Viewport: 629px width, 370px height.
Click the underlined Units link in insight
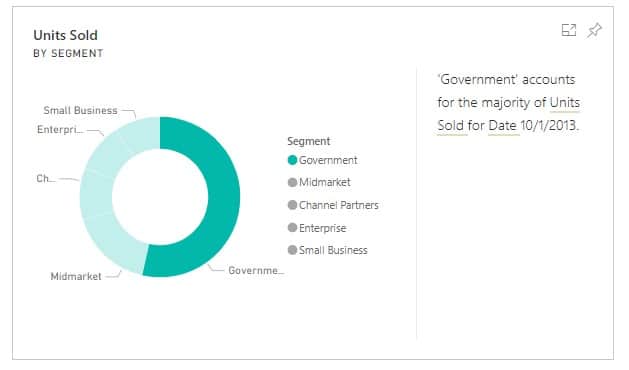(565, 103)
